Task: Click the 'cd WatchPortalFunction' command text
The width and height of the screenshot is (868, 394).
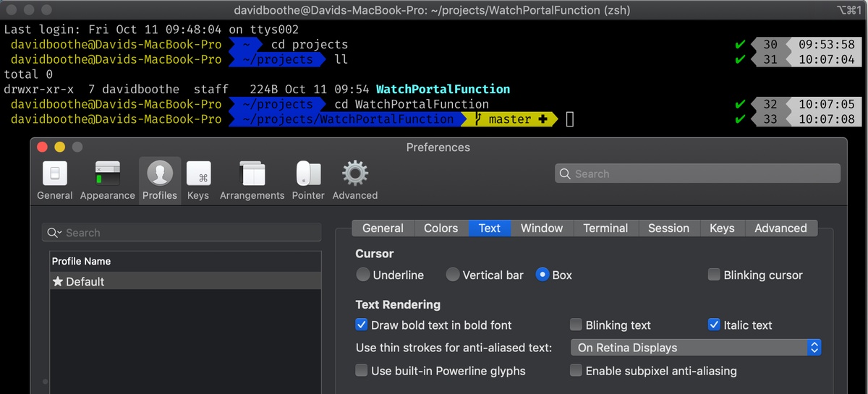Action: pyautogui.click(x=412, y=105)
